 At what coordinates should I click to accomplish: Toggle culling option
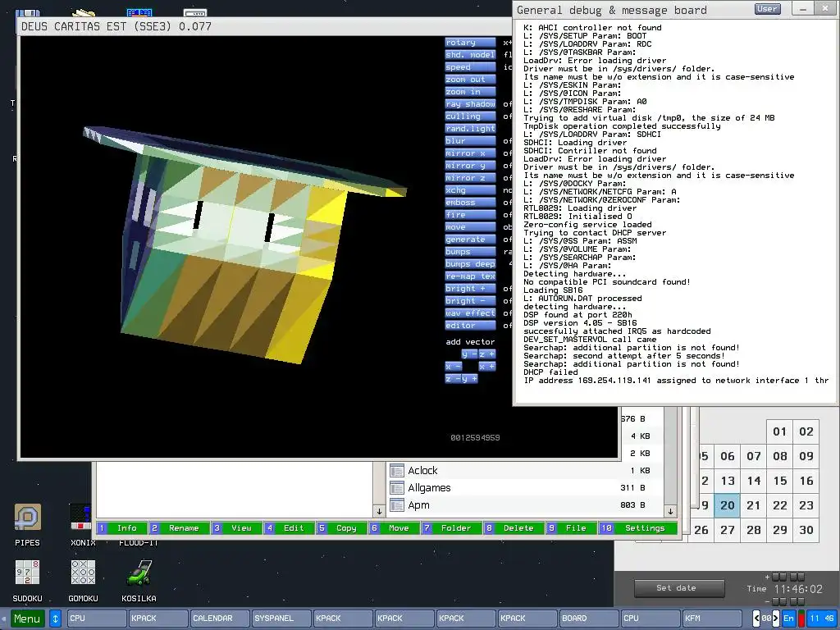[x=470, y=116]
